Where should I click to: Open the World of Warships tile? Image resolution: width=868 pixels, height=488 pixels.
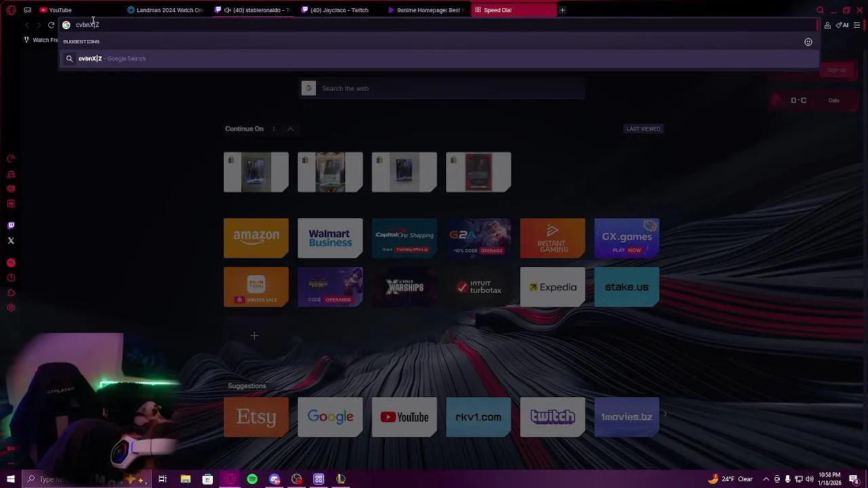404,287
